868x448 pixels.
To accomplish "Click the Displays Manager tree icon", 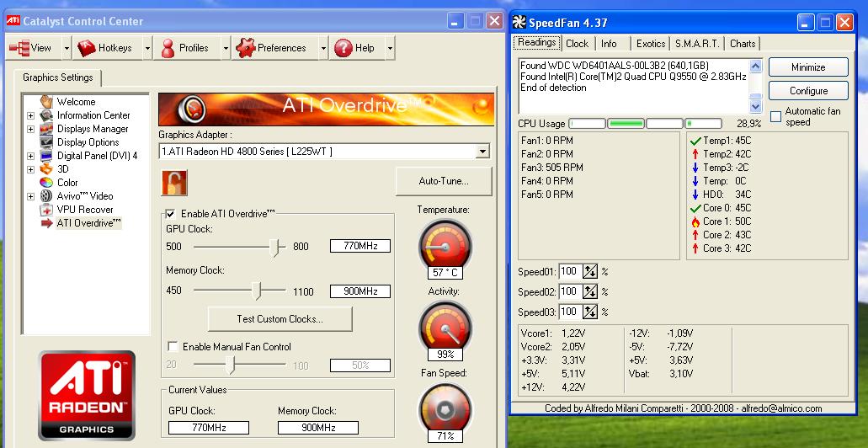I will click(46, 129).
